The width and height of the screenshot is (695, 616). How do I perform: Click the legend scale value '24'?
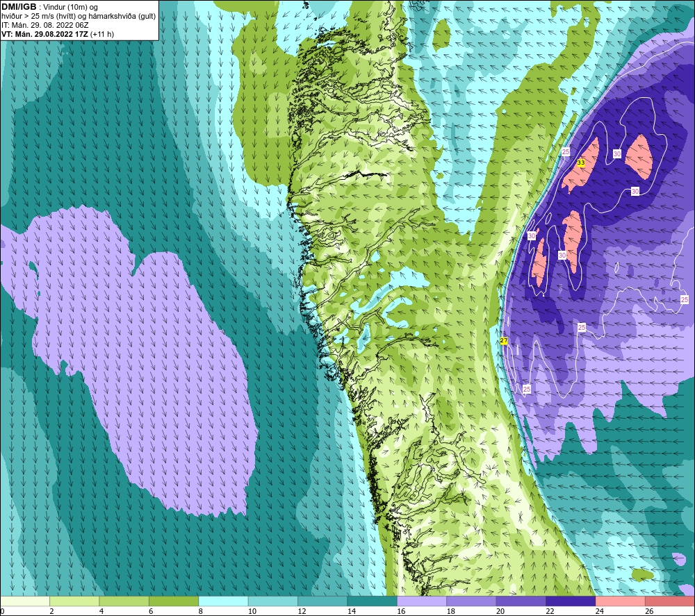600,611
